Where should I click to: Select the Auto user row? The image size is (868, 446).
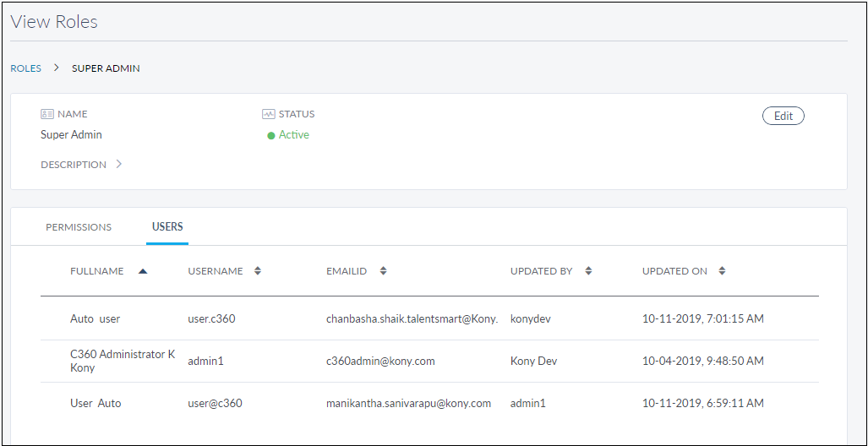pyautogui.click(x=96, y=319)
